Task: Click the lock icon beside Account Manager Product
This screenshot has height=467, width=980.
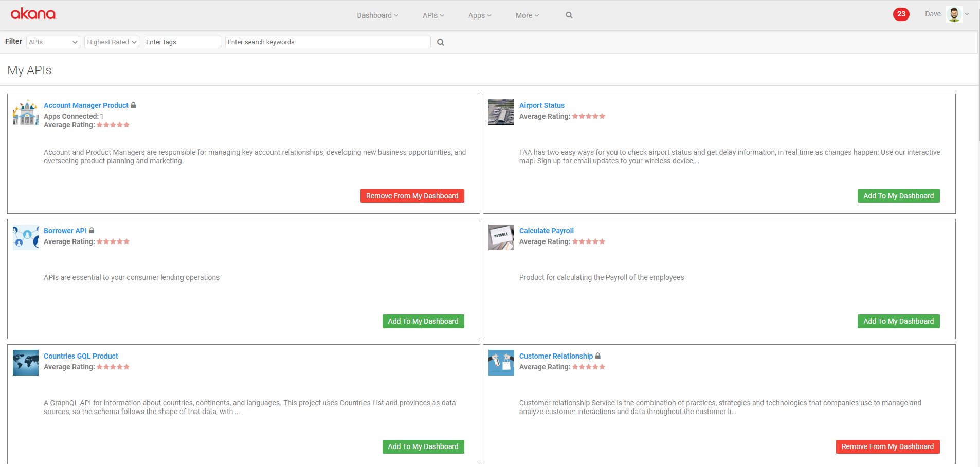Action: click(x=133, y=105)
